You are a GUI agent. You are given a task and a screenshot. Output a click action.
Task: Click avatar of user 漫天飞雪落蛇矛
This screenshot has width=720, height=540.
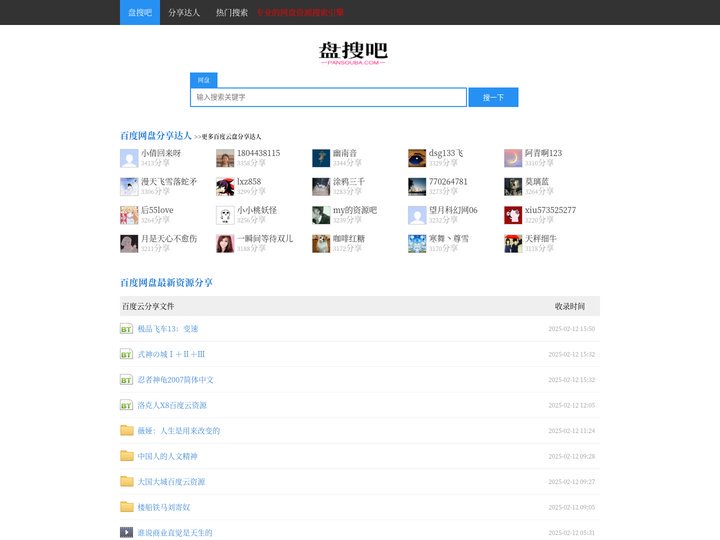129,187
